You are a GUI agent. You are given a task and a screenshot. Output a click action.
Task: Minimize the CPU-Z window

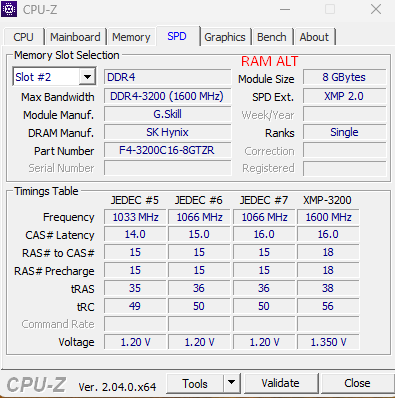(285, 9)
